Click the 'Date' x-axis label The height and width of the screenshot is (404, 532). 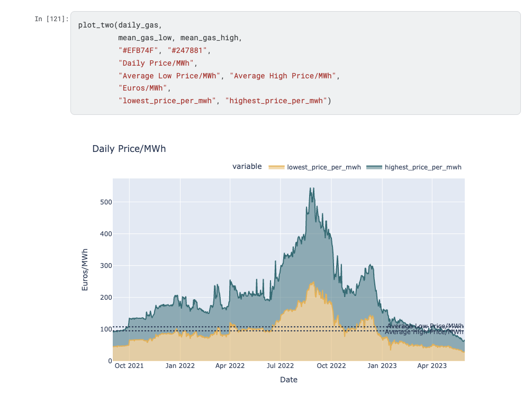click(x=288, y=380)
